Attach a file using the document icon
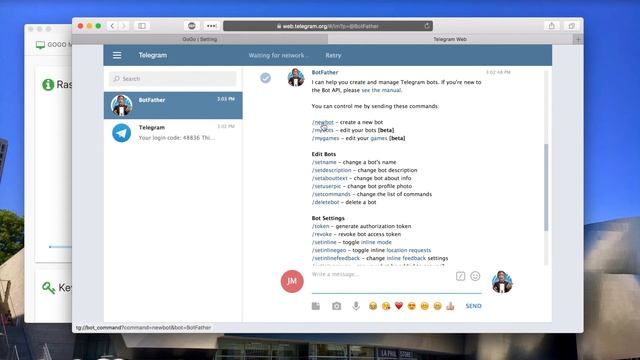640x360 pixels. 316,306
